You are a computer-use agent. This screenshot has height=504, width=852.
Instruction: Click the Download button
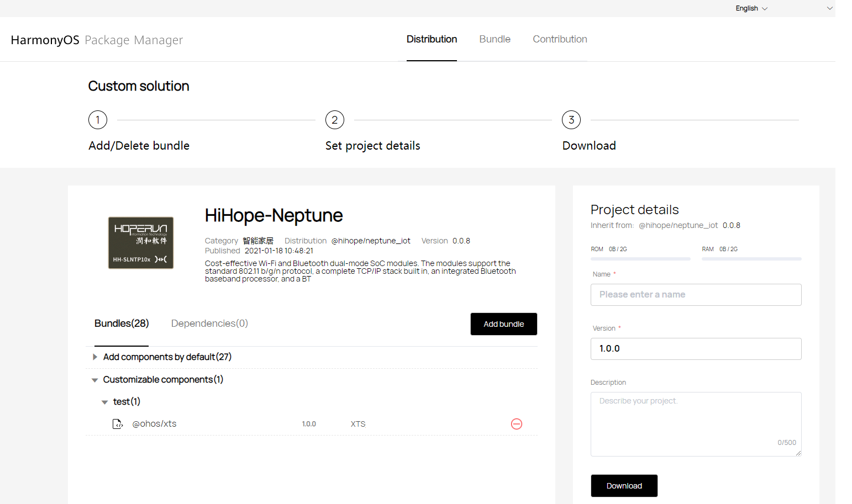(x=624, y=486)
